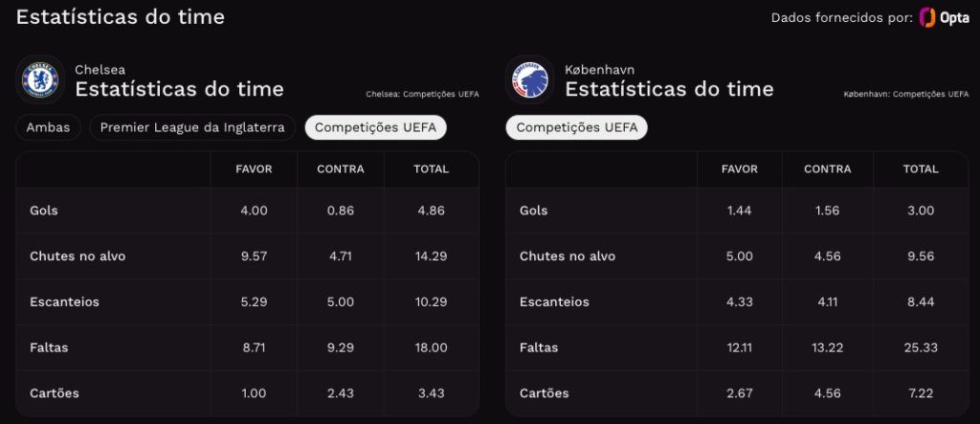The width and height of the screenshot is (980, 424).
Task: Select Chelsea's Competições UEFA filter
Action: [x=375, y=127]
